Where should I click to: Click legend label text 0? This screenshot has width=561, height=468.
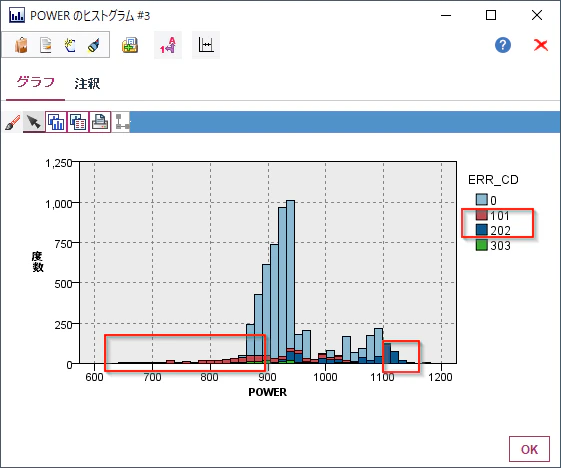click(x=493, y=200)
